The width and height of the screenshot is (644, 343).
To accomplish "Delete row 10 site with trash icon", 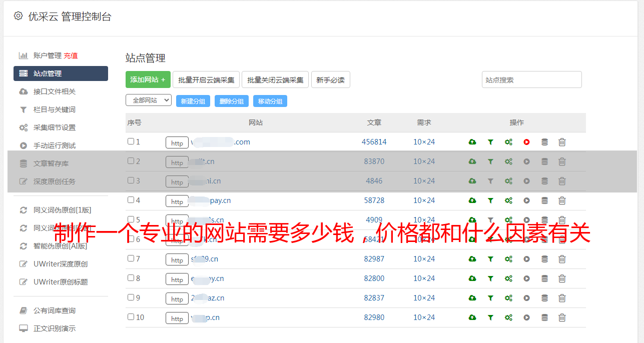I will (x=562, y=317).
